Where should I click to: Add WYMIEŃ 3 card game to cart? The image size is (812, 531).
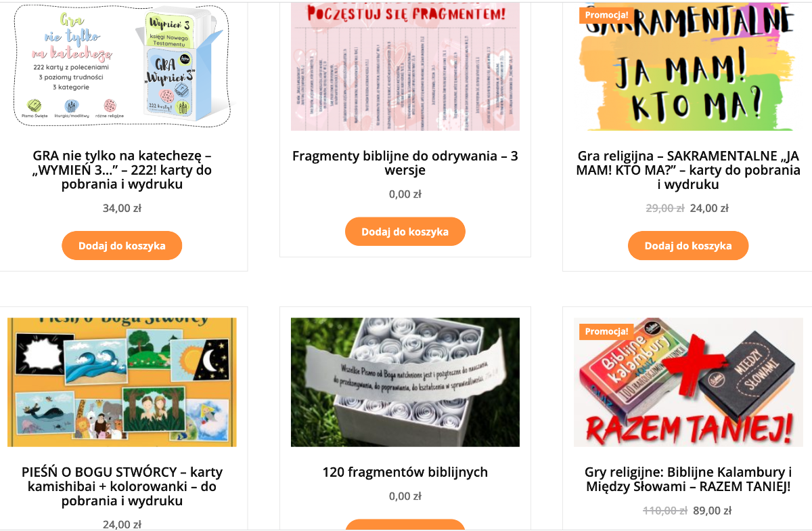(122, 246)
